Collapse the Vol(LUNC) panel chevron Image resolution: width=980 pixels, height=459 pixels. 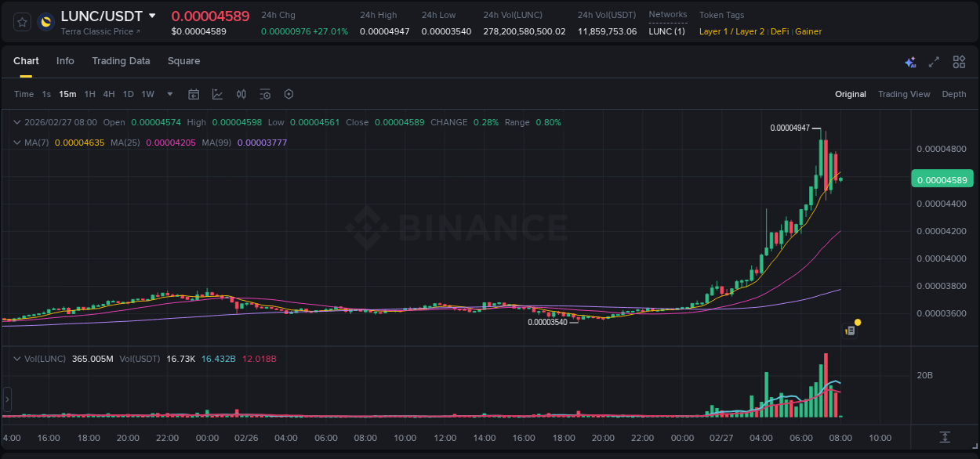coord(17,359)
